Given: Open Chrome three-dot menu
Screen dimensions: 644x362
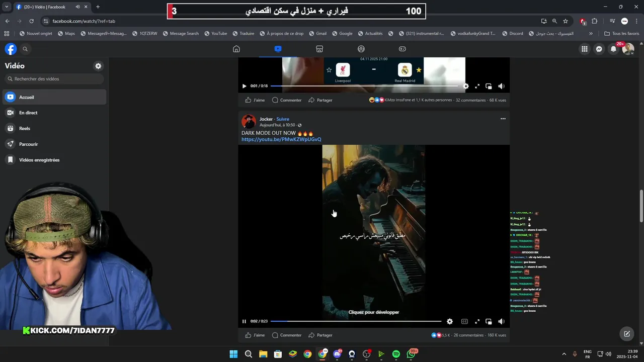Looking at the screenshot, I should pyautogui.click(x=636, y=21).
